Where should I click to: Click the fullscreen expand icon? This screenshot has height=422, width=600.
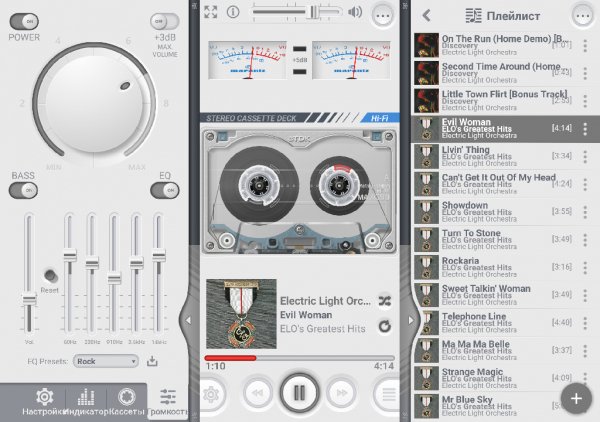coord(210,12)
